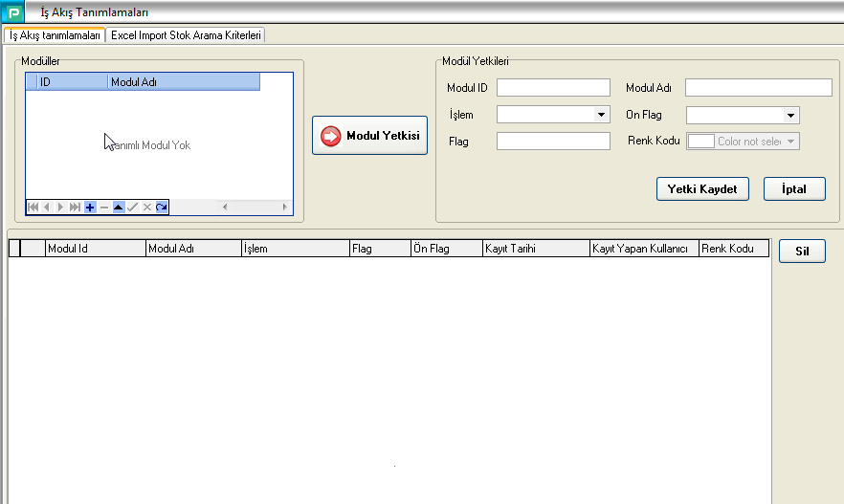The height and width of the screenshot is (504, 844).
Task: Click the İptal button
Action: click(794, 189)
